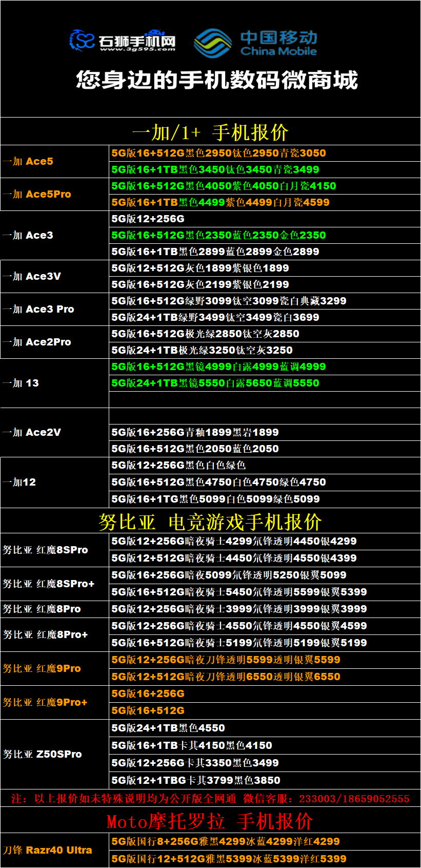Screen dimensions: 421x868
Task: Click Ace5 16+512G row with 青瓷3050
Action: [265, 153]
